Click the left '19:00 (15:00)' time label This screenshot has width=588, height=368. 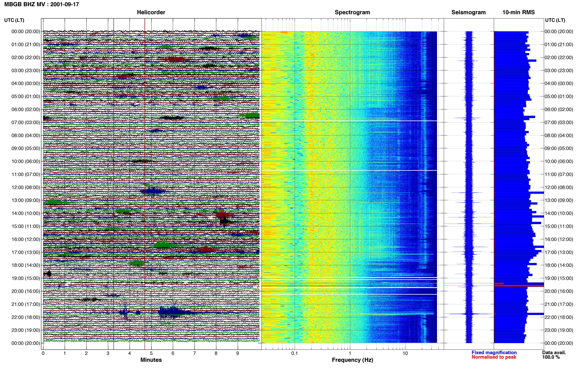26,278
